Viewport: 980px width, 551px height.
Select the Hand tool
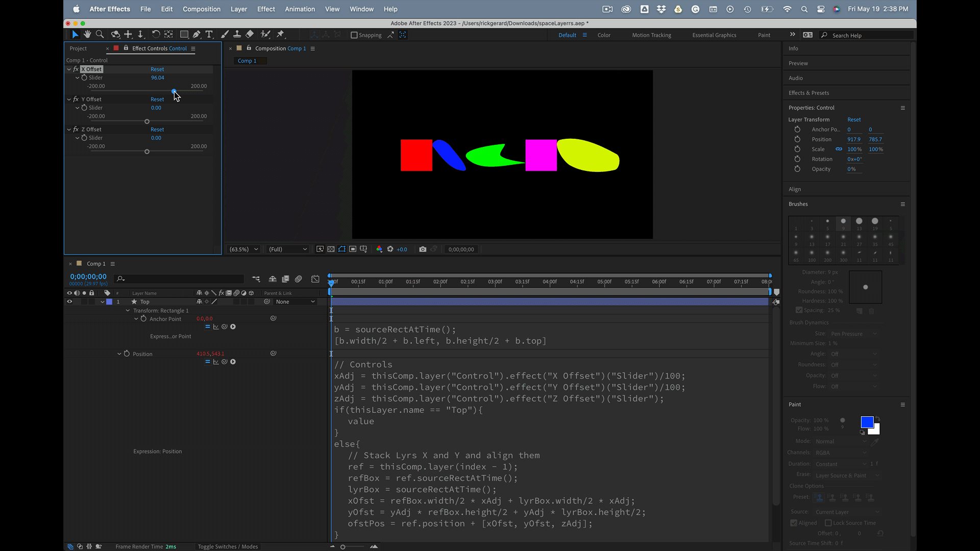coord(87,34)
